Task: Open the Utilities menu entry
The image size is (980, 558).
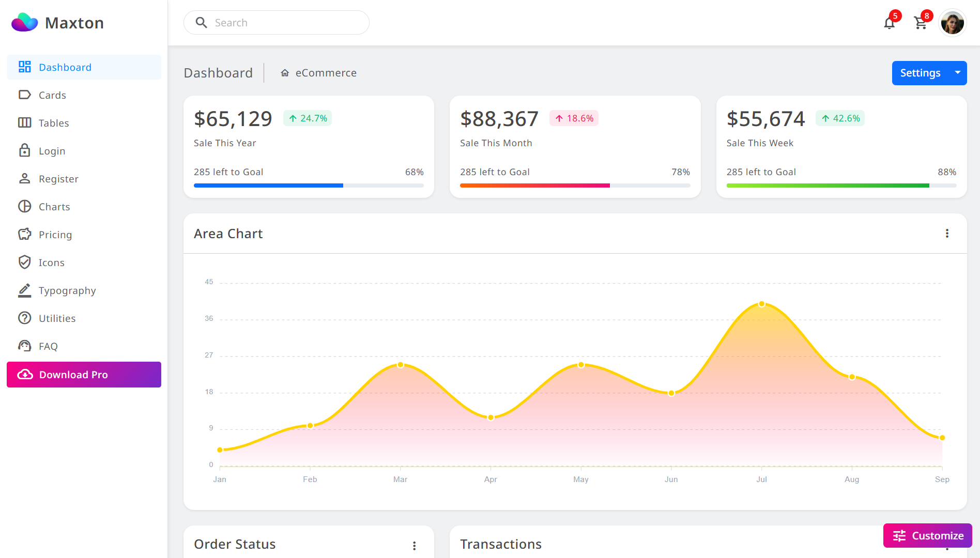Action: pos(57,318)
